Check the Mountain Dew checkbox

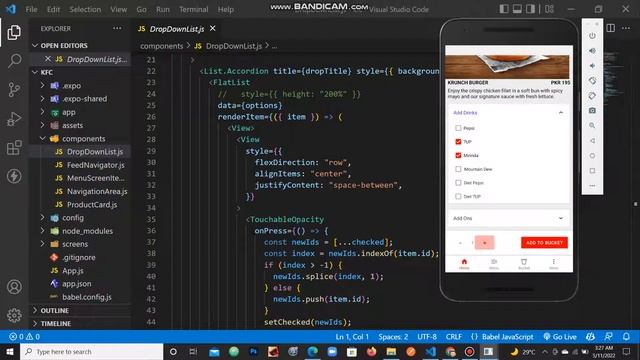pyautogui.click(x=458, y=169)
